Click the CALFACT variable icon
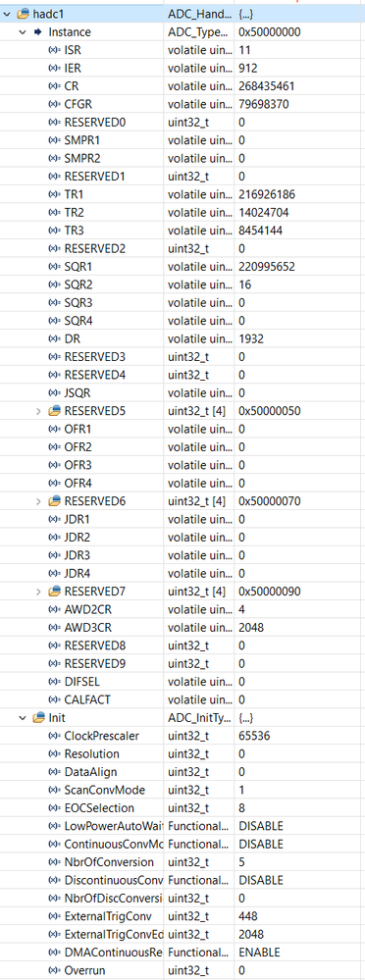The image size is (365, 980). [x=55, y=698]
